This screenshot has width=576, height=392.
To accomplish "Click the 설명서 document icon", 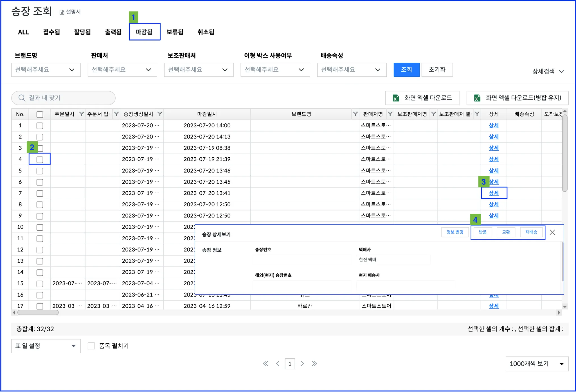I will [62, 12].
